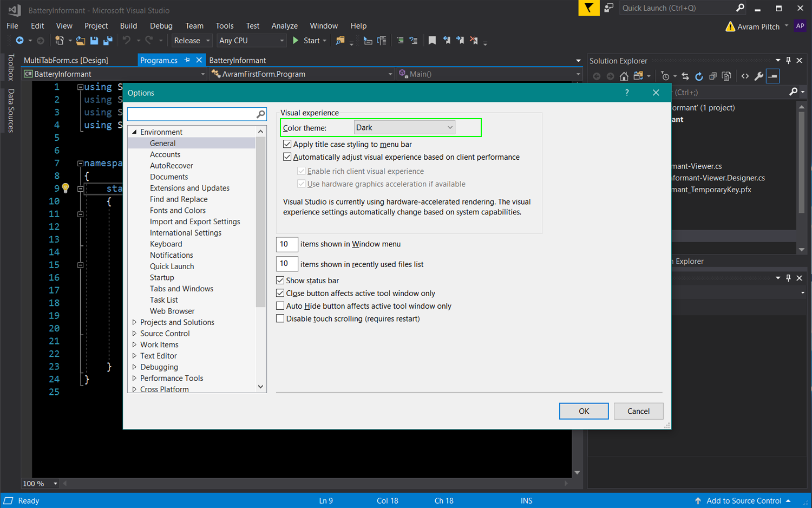Viewport: 812px width, 508px height.
Task: Click Cancel in the Options dialog
Action: pos(638,411)
